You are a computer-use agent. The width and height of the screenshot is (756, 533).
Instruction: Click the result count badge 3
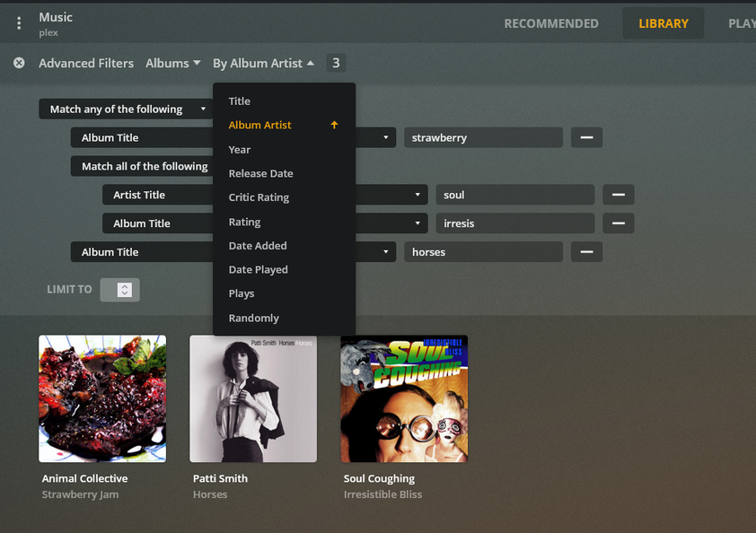click(x=336, y=63)
